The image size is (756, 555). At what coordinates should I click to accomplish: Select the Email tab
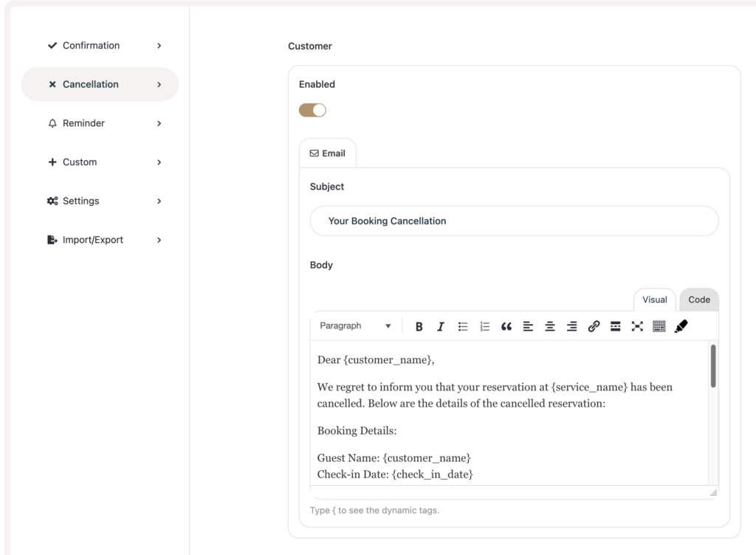(327, 154)
